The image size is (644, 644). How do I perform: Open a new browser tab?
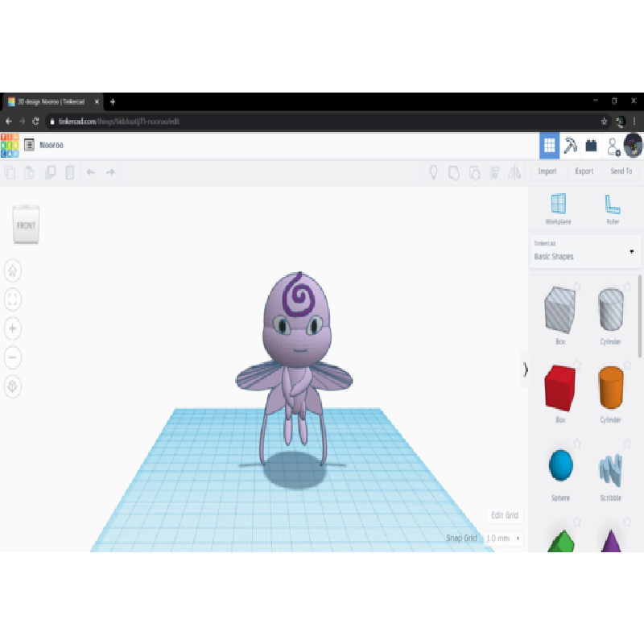(x=113, y=102)
